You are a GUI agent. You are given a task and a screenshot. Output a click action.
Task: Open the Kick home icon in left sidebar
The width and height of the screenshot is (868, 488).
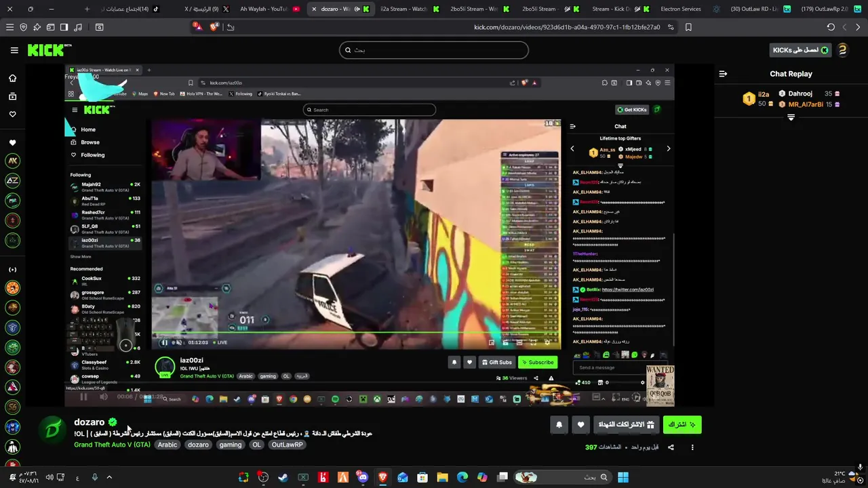pos(12,78)
